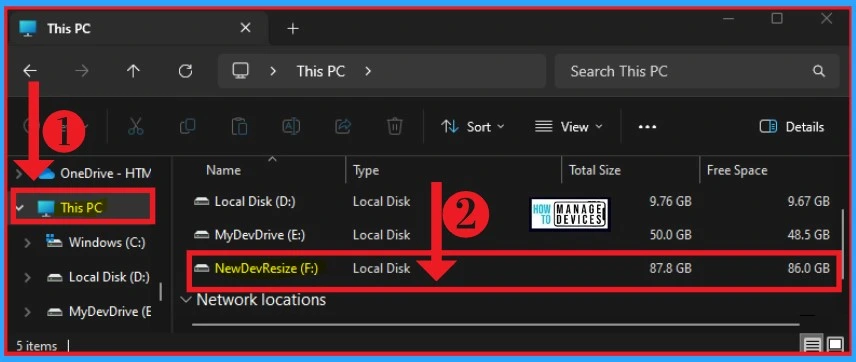856x362 pixels.
Task: Expand Local Disk (D:) in the sidebar
Action: coord(27,277)
